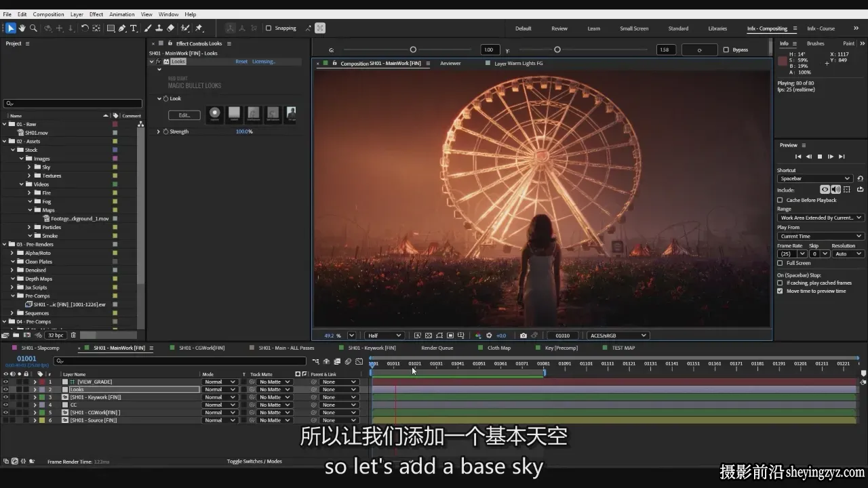
Task: Click the Reset link in Effect Controls
Action: click(x=241, y=62)
